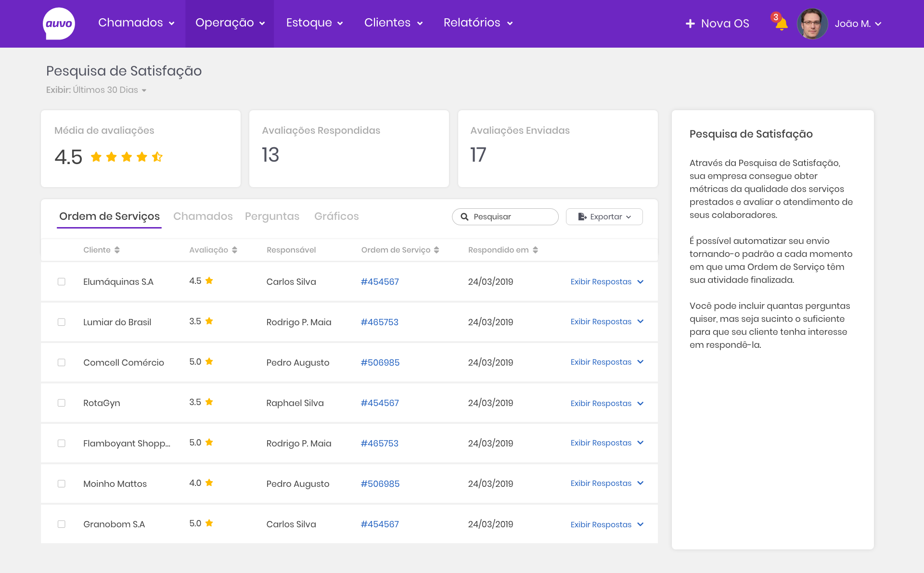
Task: Open service order #506985 for Comcell Comércio
Action: click(x=380, y=363)
